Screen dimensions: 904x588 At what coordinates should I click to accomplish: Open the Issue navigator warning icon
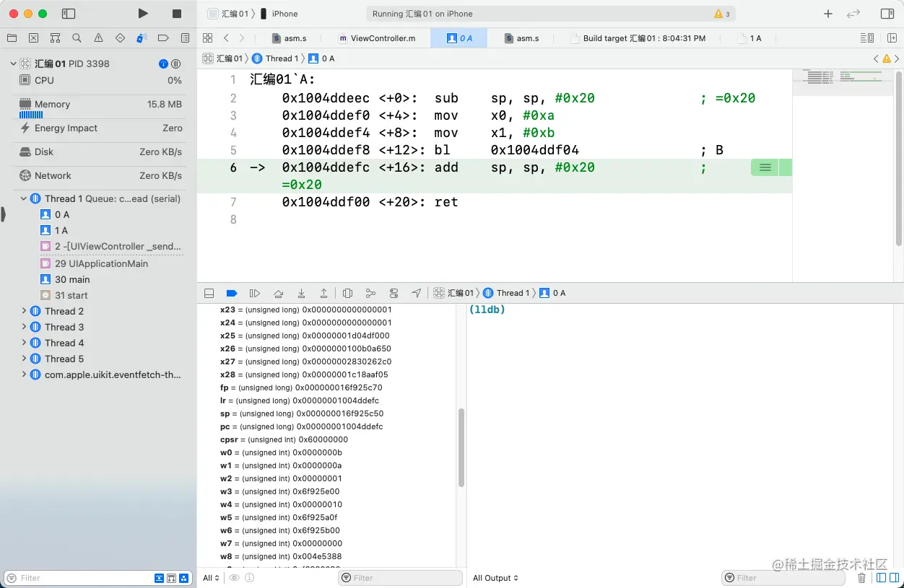click(x=98, y=38)
